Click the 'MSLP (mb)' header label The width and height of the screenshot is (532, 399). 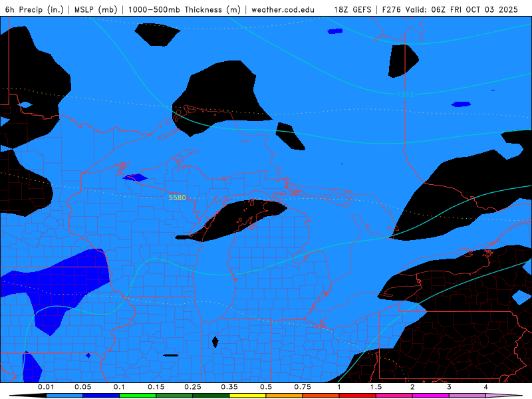(x=96, y=9)
